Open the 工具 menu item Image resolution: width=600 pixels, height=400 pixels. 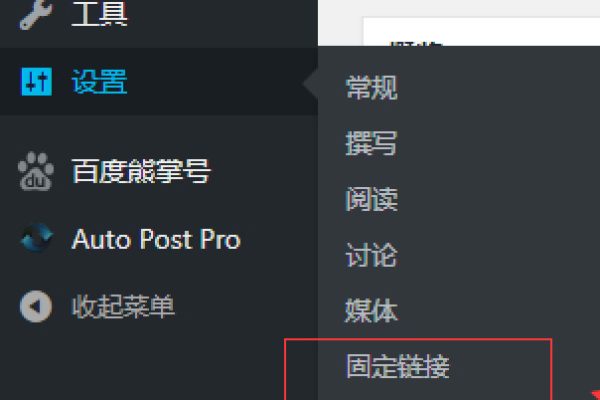99,14
